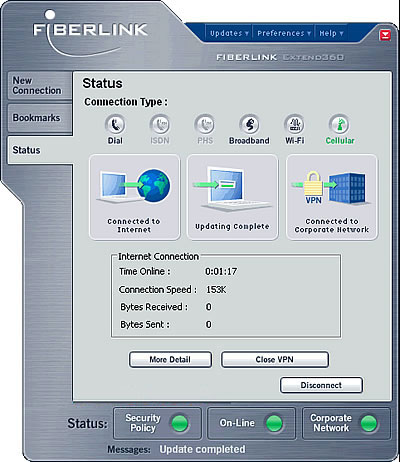The width and height of the screenshot is (400, 462).
Task: Switch to the Bookmarks tab
Action: 40,118
